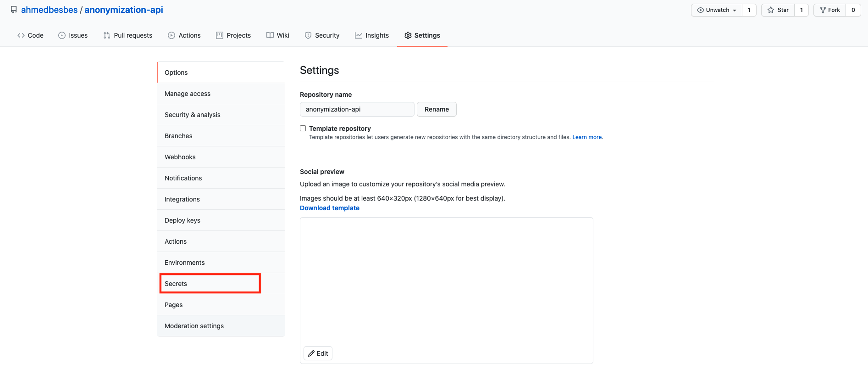Click the Rename button
Screen dimensions: 868x381
click(437, 109)
